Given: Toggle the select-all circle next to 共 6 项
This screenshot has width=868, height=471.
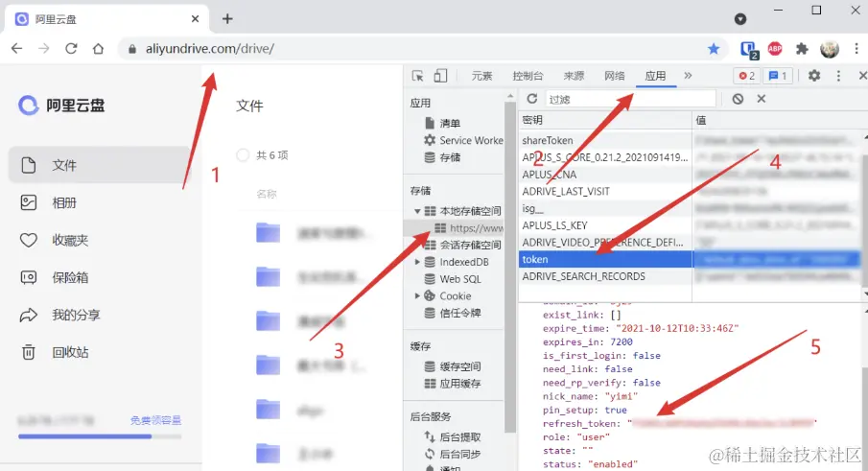Looking at the screenshot, I should click(243, 155).
